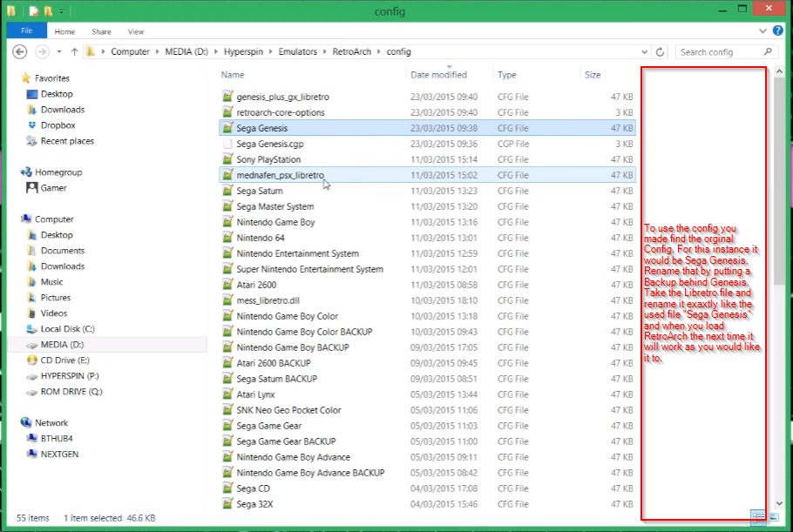Click the Search config input box

tap(719, 52)
